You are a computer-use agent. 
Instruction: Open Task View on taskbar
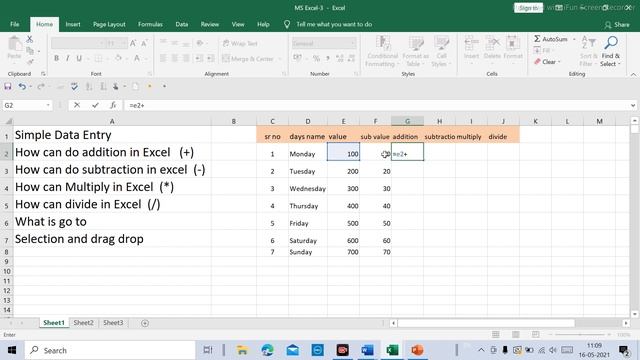(x=208, y=350)
